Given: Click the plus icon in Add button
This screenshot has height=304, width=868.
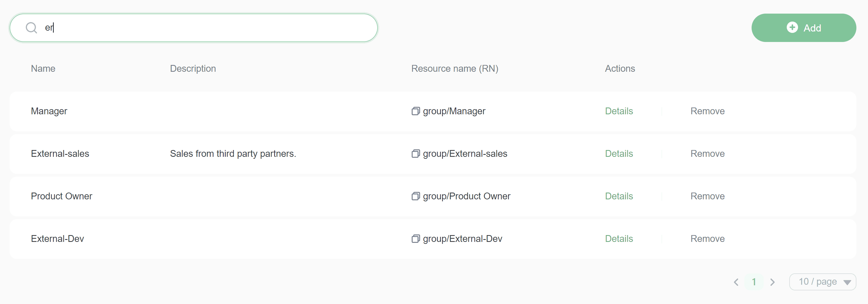Looking at the screenshot, I should click(792, 27).
